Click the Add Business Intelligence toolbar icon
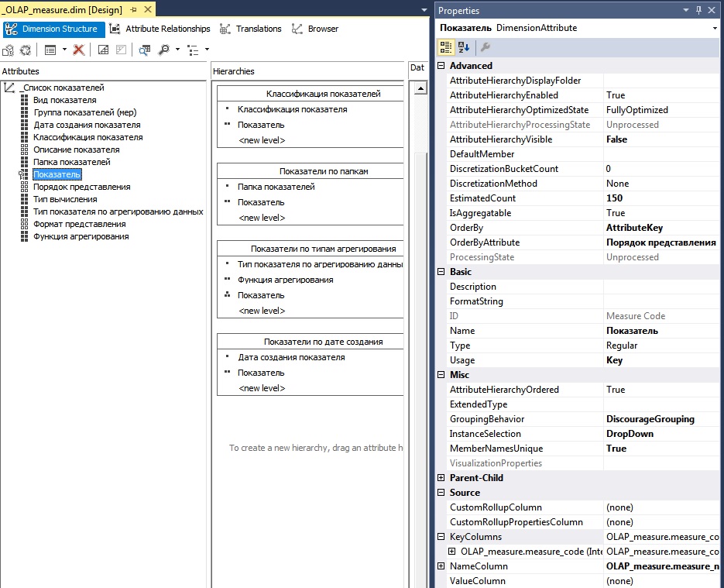Screen dimensions: 724x588 tap(9, 50)
